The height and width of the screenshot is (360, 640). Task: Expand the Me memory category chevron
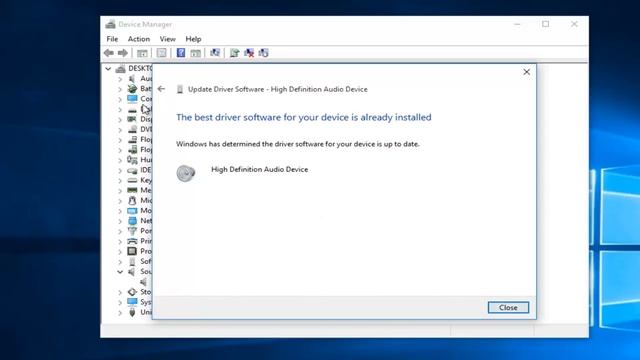tap(120, 191)
